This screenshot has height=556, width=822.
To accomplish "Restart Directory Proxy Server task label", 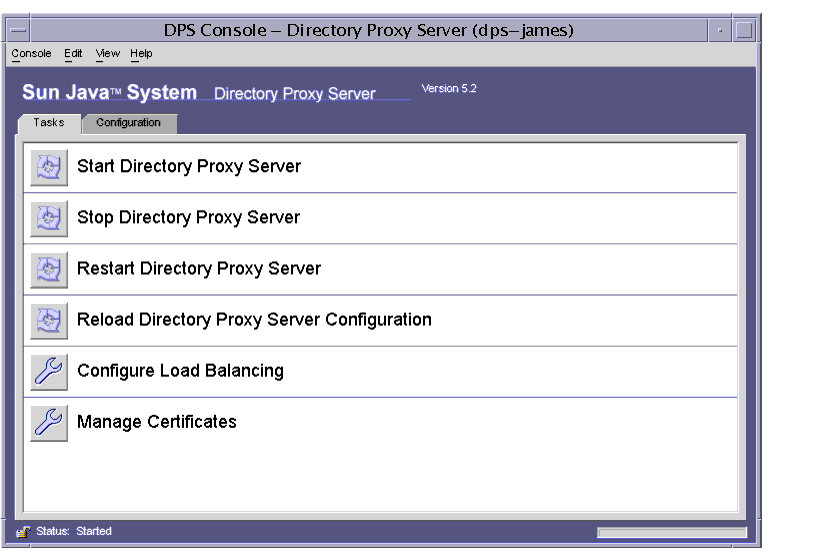I will click(x=199, y=268).
